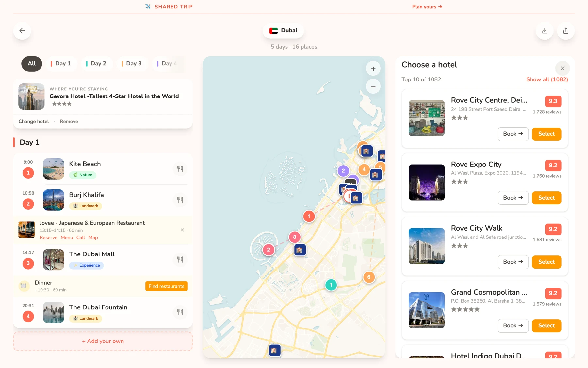Viewport: 588px width, 368px height.
Task: Click Add your own place
Action: tap(103, 341)
